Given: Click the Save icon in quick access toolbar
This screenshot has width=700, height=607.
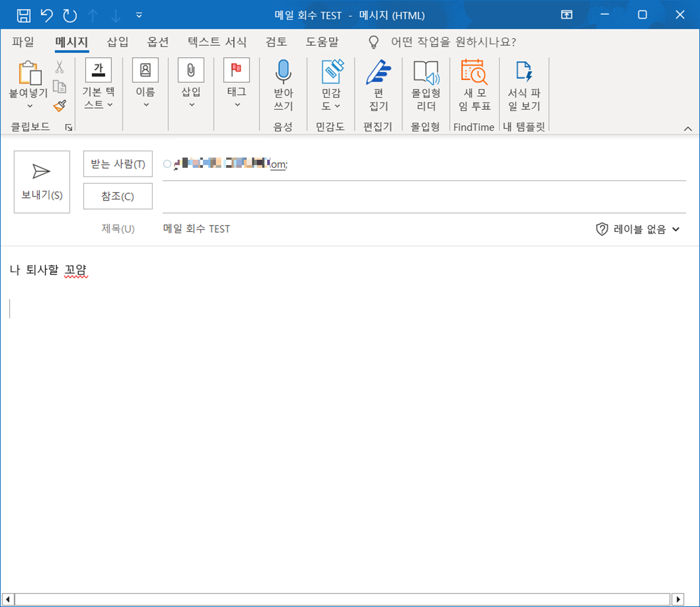Looking at the screenshot, I should 24,15.
